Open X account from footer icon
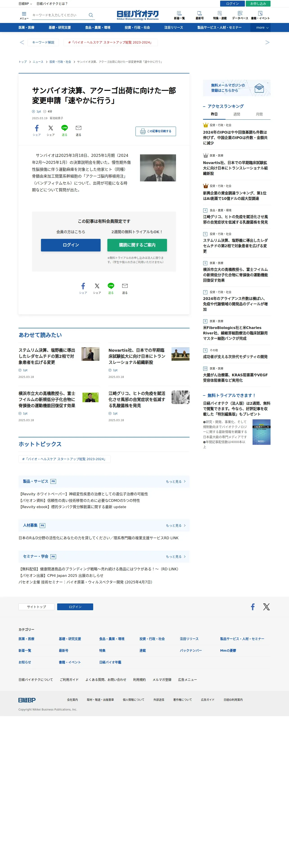Screen dimensions: 289x868 (x=266, y=607)
